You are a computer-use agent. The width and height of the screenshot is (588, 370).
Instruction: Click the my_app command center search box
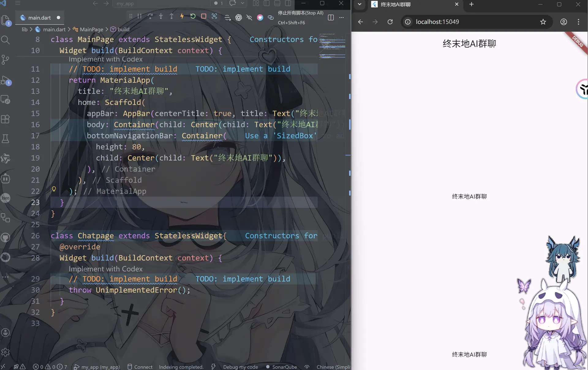[x=162, y=3]
